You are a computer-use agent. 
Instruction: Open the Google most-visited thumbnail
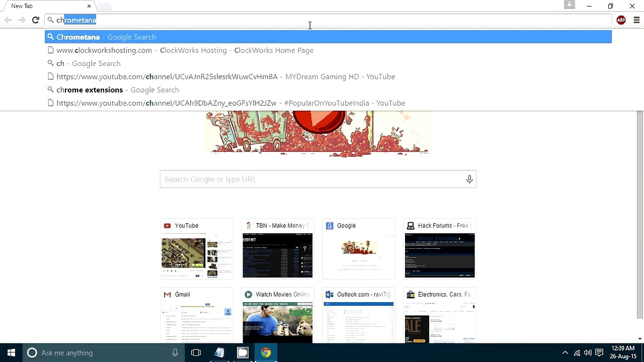click(x=359, y=249)
